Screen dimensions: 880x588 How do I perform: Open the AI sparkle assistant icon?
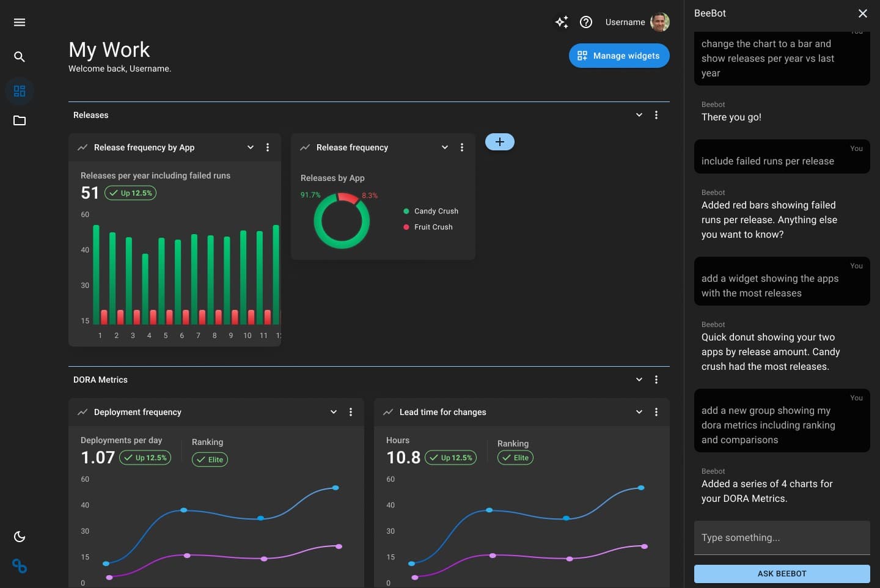(x=562, y=22)
